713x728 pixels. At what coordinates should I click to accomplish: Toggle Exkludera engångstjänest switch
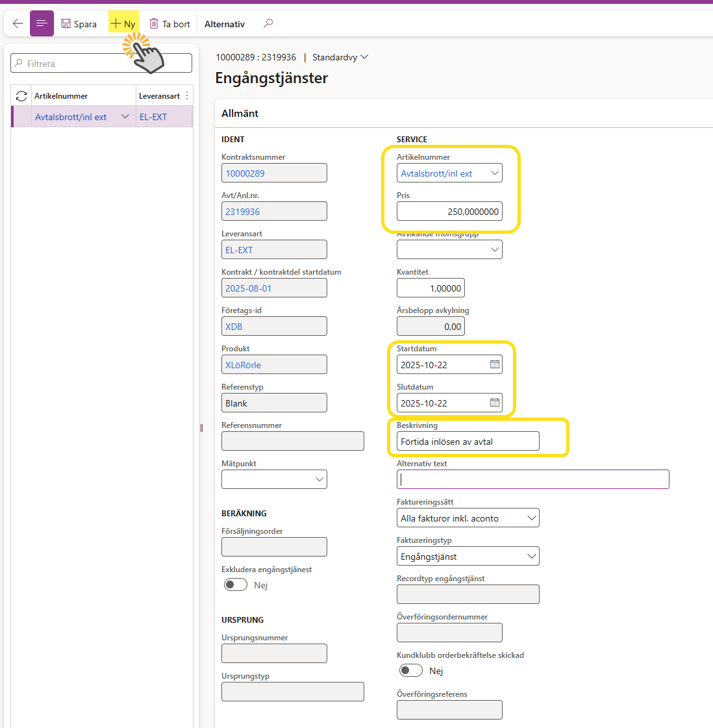coord(236,585)
